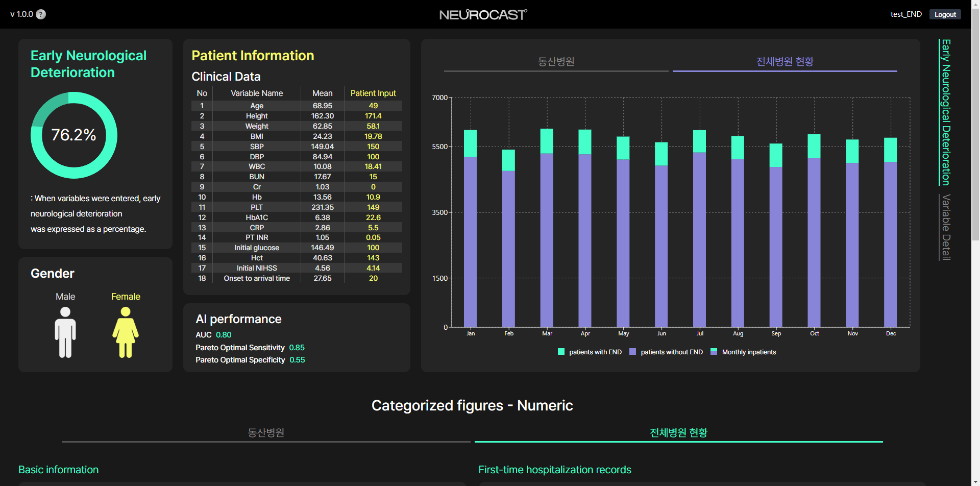The height and width of the screenshot is (486, 980).
Task: Click the Onset to arrival time row
Action: pos(297,278)
